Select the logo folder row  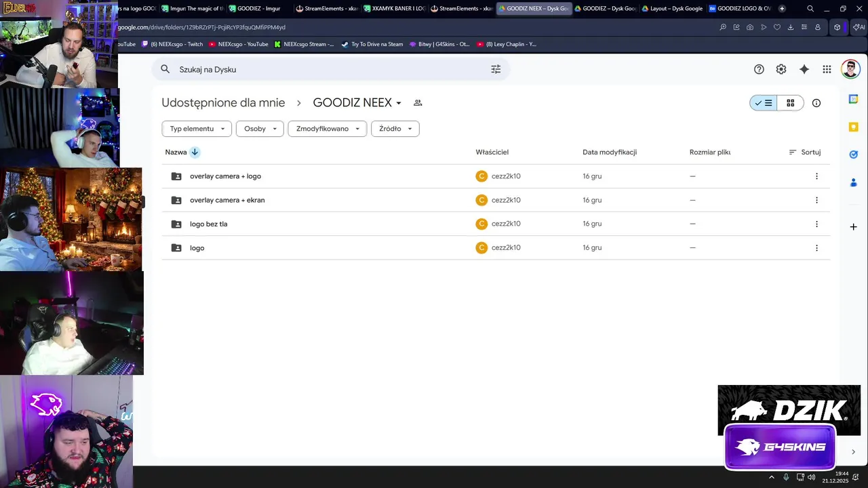tap(496, 248)
